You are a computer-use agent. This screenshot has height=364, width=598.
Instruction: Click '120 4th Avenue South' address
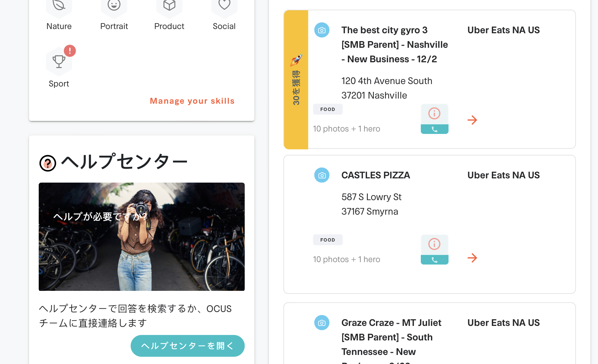[x=387, y=81]
